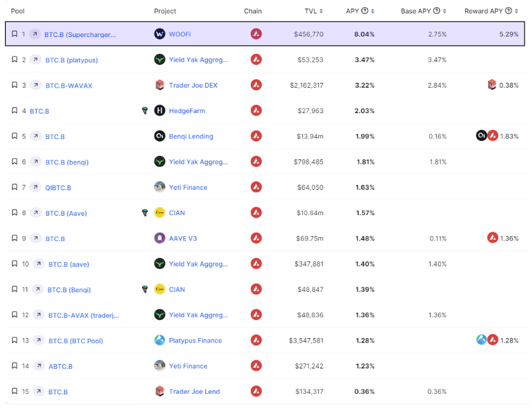Open external link arrow for BTC.B-AVAX (traderj...)
This screenshot has width=532, height=408.
click(x=39, y=315)
